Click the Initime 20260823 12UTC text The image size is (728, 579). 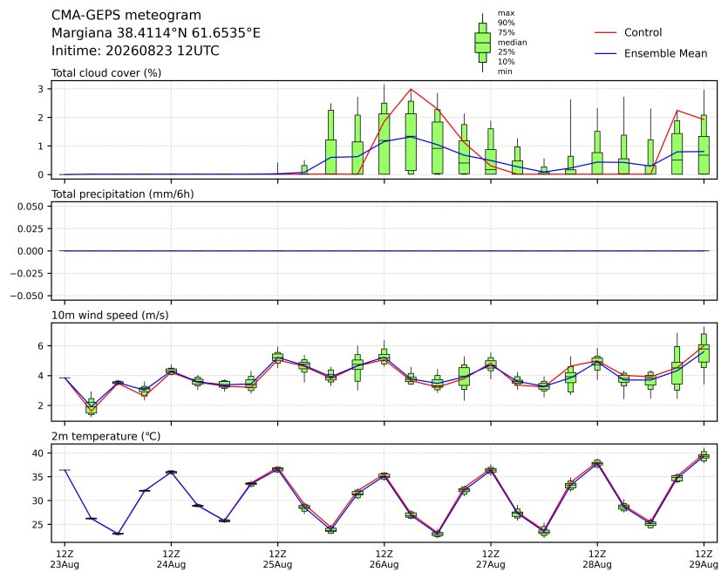(x=135, y=51)
